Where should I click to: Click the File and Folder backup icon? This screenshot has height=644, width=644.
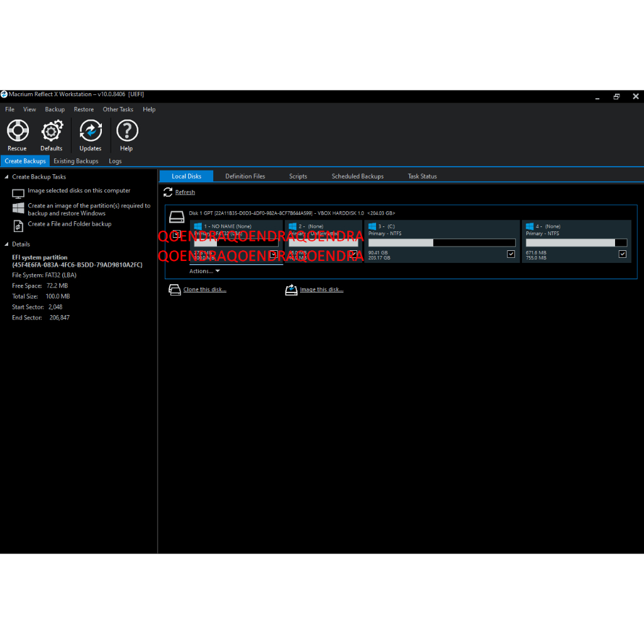pyautogui.click(x=18, y=225)
